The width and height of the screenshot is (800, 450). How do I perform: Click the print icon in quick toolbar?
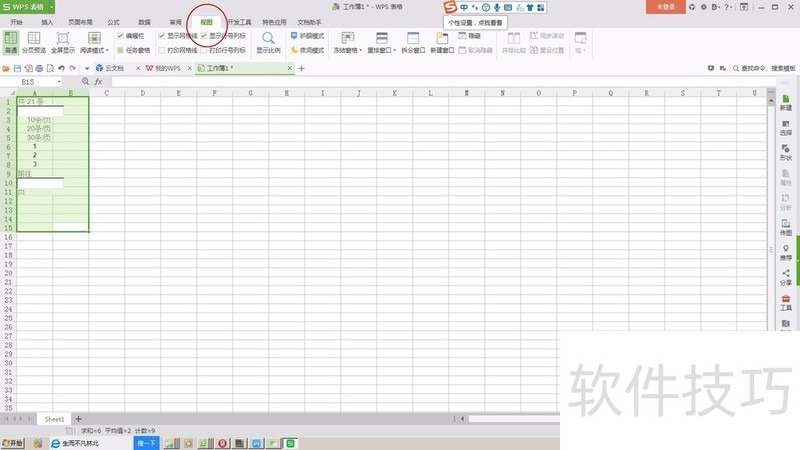tap(39, 68)
